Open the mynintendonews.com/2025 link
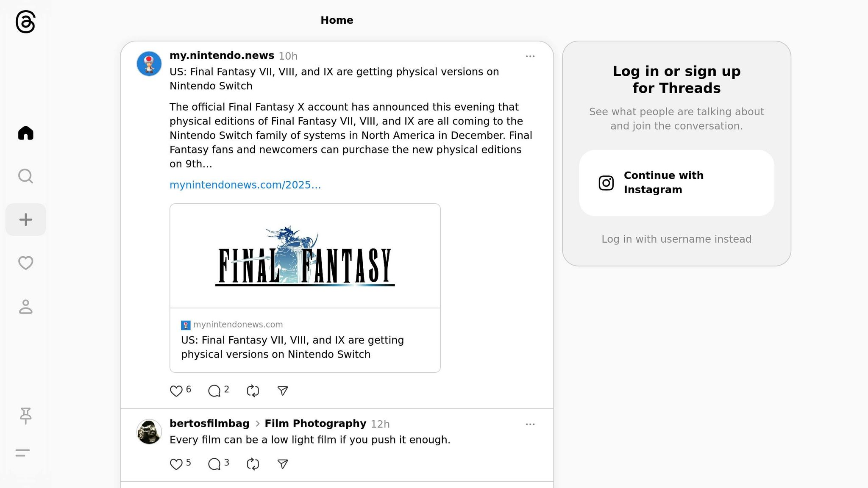868x488 pixels. click(245, 185)
